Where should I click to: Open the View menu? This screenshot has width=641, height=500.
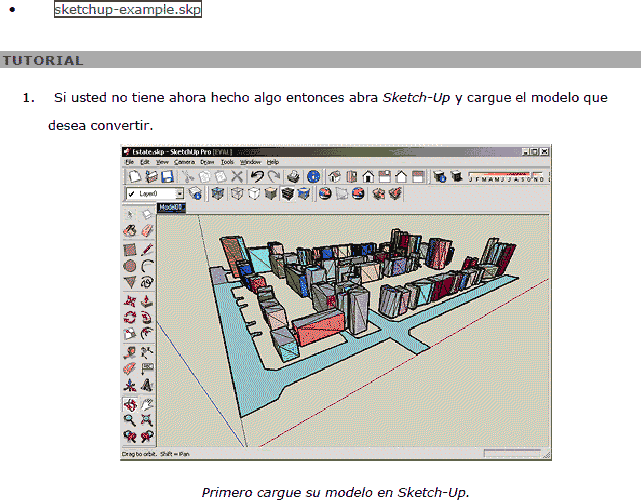(x=162, y=162)
